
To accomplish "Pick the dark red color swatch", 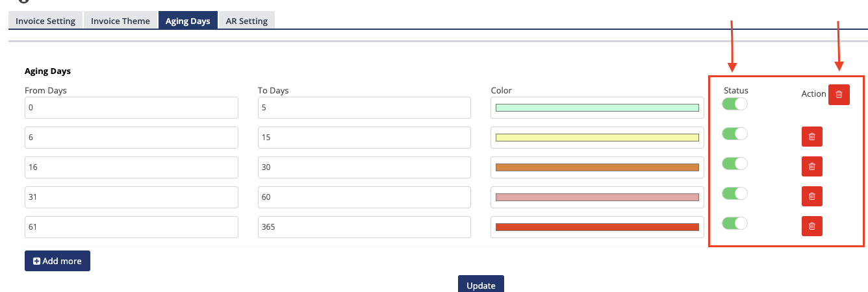I will coord(596,227).
